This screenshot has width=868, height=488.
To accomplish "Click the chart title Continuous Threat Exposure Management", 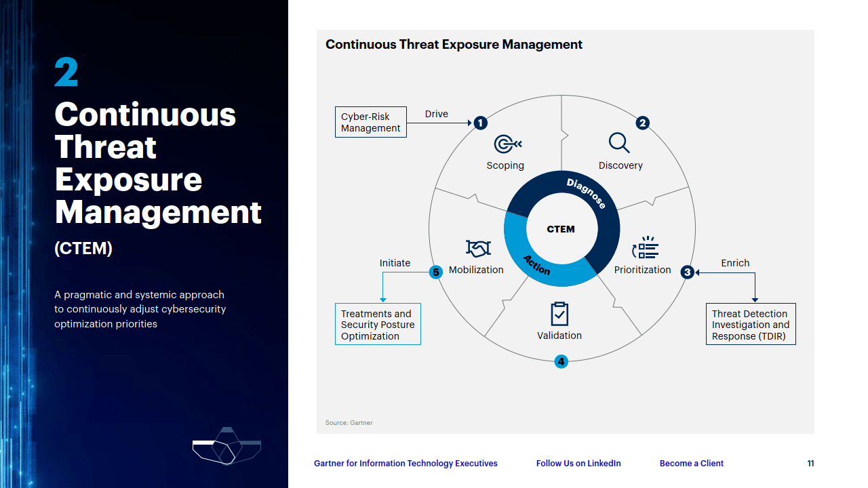I will 454,45.
